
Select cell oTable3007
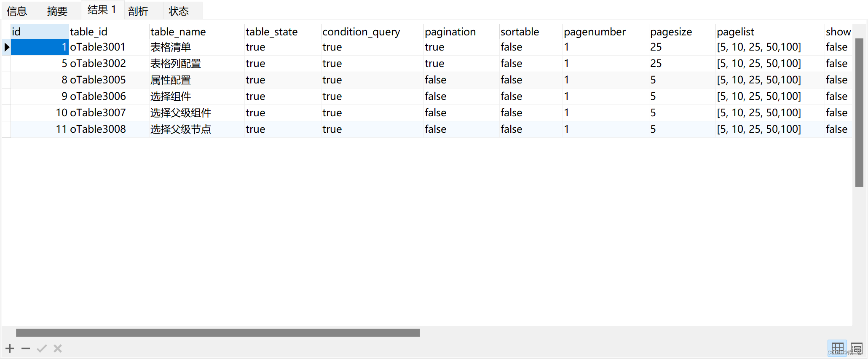pyautogui.click(x=109, y=113)
